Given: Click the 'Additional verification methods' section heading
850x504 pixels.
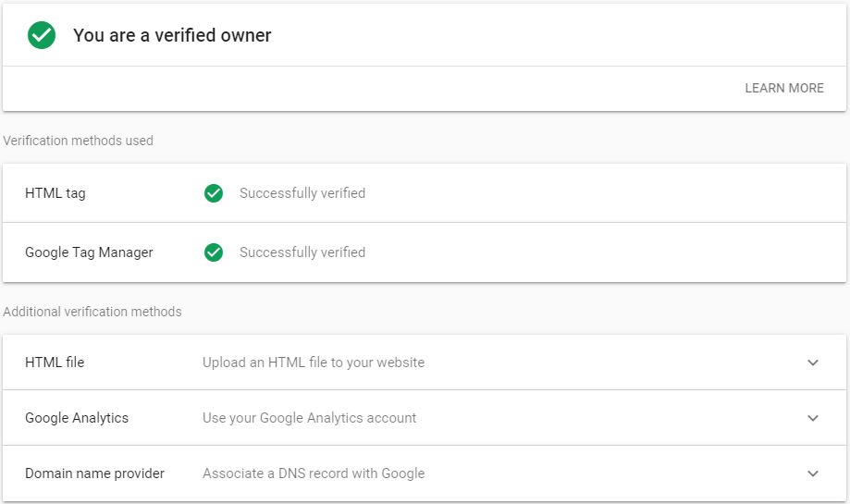Looking at the screenshot, I should click(x=92, y=312).
